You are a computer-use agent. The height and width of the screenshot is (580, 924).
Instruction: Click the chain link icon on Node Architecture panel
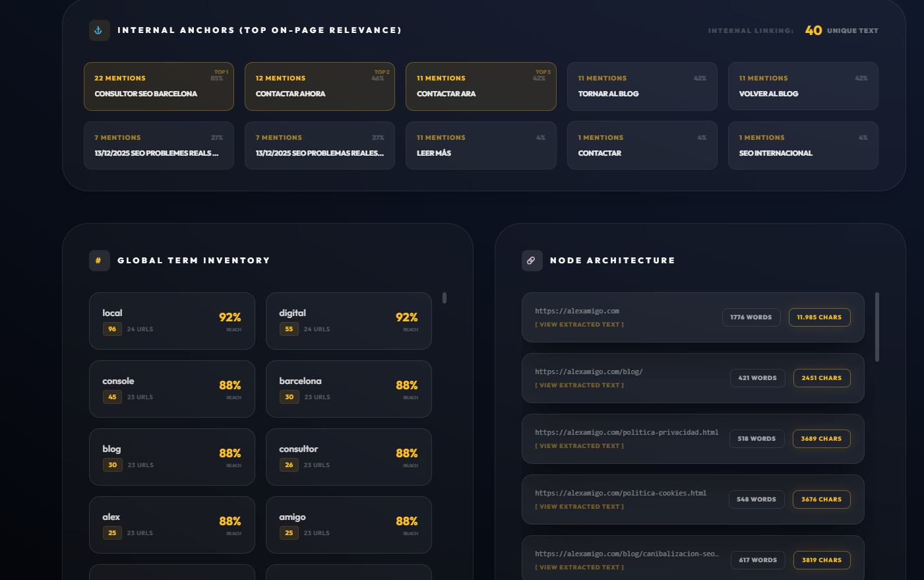(532, 260)
